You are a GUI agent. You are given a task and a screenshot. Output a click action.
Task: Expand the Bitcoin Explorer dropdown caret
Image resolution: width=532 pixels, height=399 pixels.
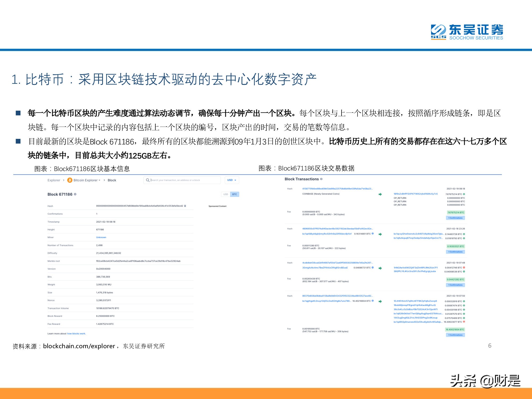(x=99, y=180)
